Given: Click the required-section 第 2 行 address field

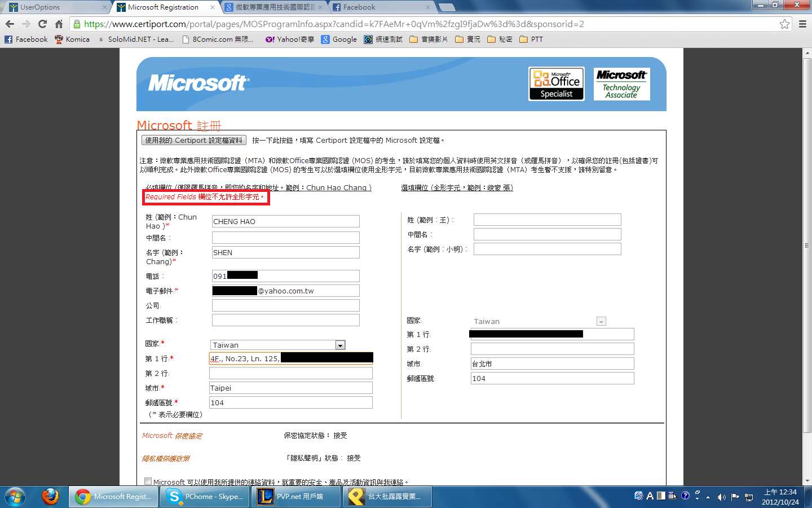Looking at the screenshot, I should pos(291,373).
